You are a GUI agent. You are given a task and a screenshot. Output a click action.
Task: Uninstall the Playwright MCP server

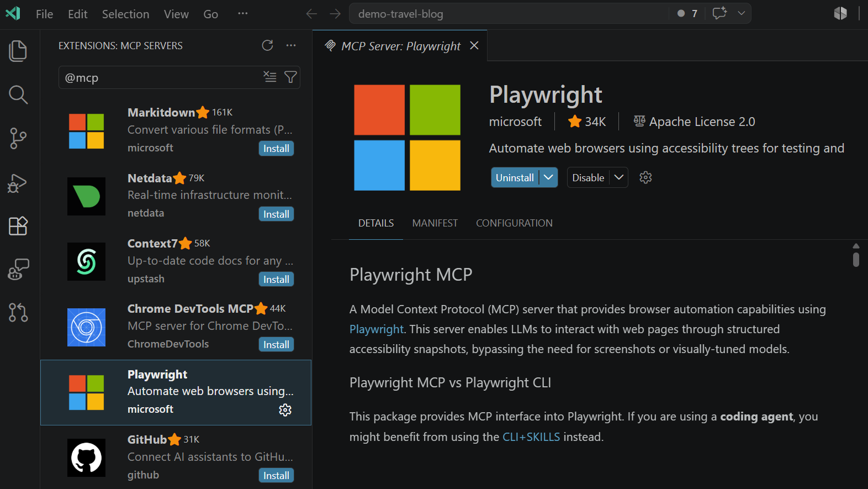(x=515, y=177)
